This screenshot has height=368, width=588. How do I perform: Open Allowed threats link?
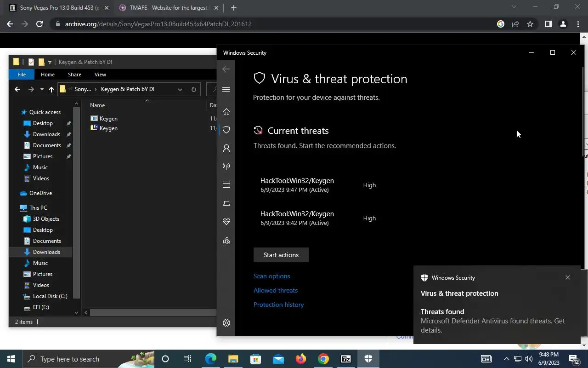(x=276, y=290)
